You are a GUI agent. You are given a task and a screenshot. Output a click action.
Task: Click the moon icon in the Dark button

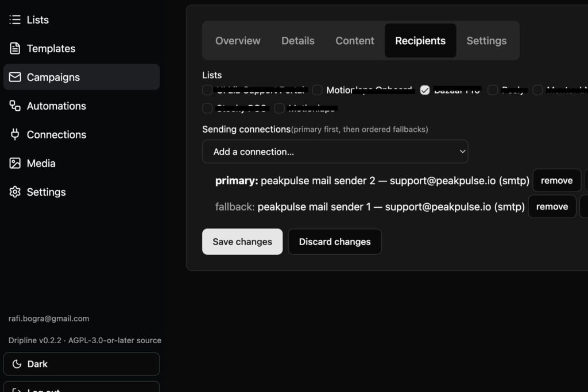coord(17,364)
